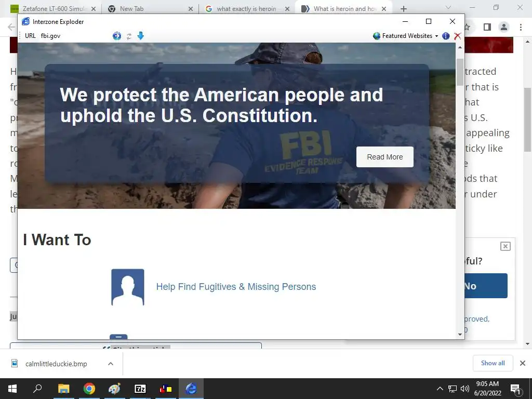Open Windows taskbar search
532x399 pixels.
click(x=37, y=389)
